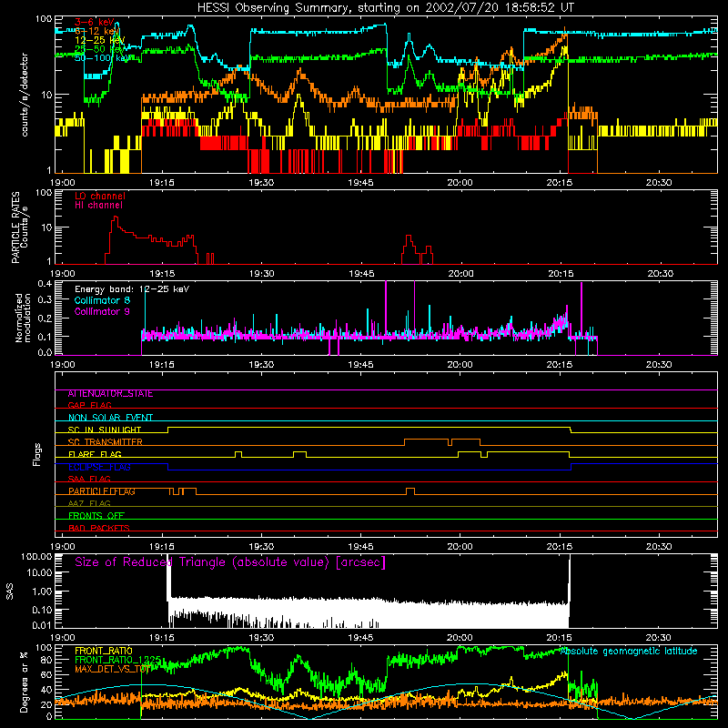Image resolution: width=728 pixels, height=728 pixels.
Task: Click the flare flag pulse near 19:36
Action: tap(300, 454)
